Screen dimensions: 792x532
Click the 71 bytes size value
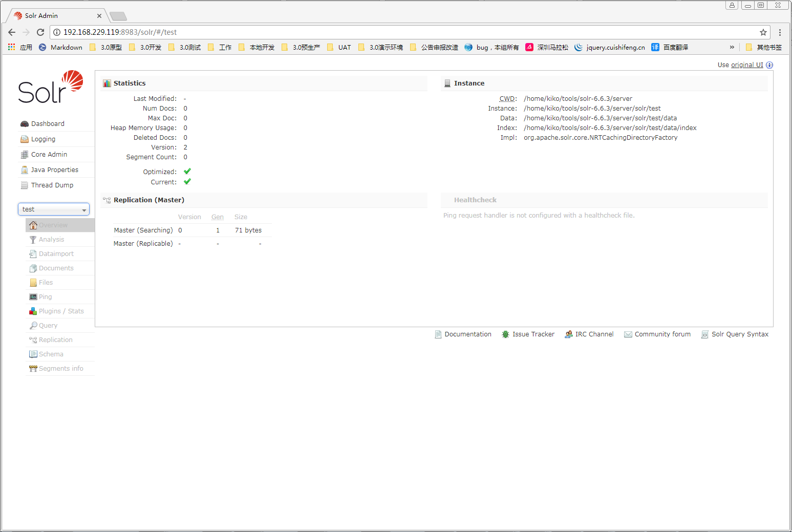248,230
